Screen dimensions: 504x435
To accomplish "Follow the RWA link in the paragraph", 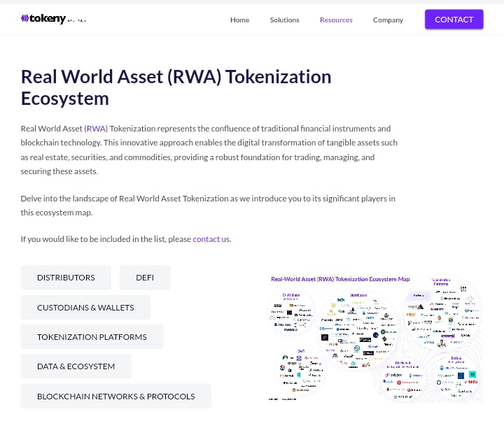I will 97,129.
